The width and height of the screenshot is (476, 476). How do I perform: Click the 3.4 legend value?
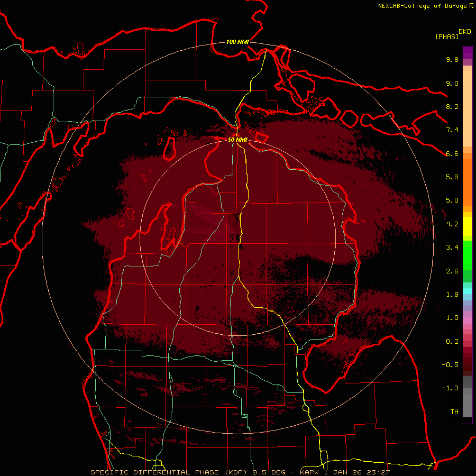pos(452,248)
